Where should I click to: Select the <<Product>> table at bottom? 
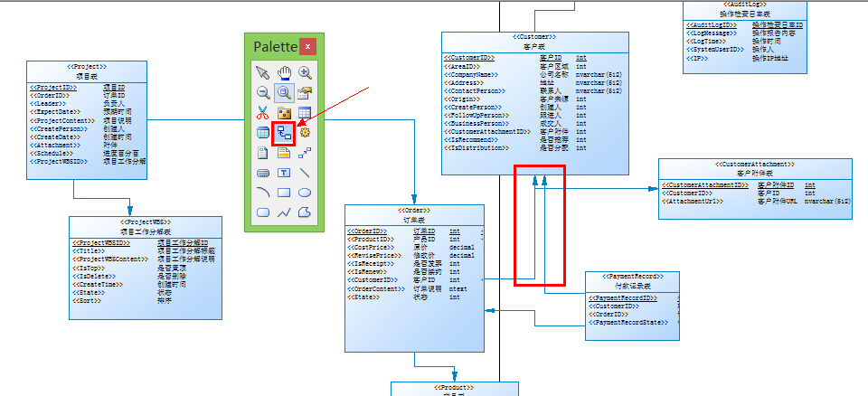coord(455,389)
